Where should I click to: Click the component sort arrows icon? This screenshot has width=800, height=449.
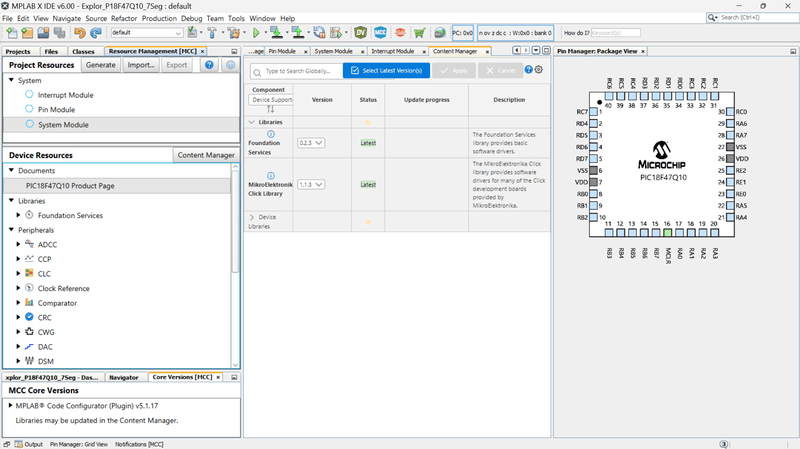click(270, 109)
